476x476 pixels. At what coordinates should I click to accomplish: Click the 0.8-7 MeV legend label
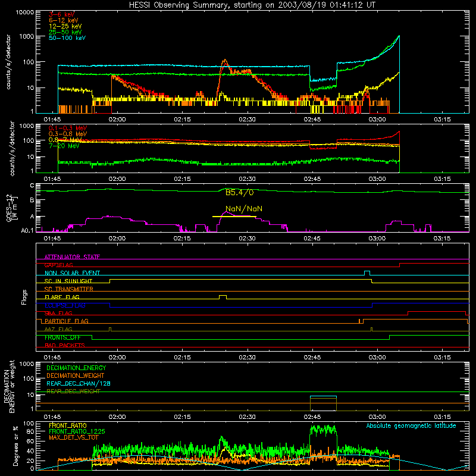pyautogui.click(x=65, y=140)
